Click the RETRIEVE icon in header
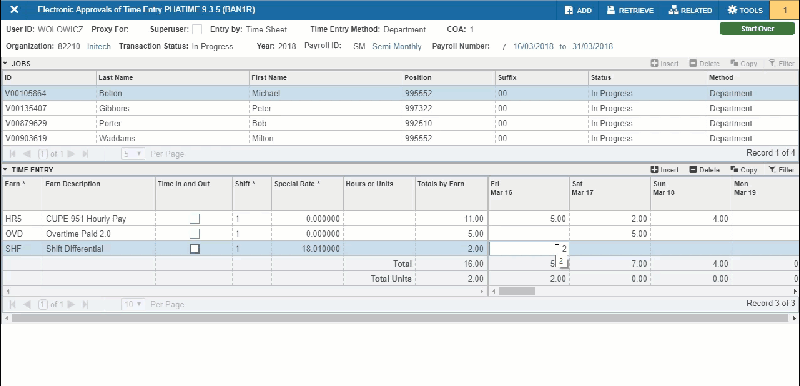 [630, 10]
